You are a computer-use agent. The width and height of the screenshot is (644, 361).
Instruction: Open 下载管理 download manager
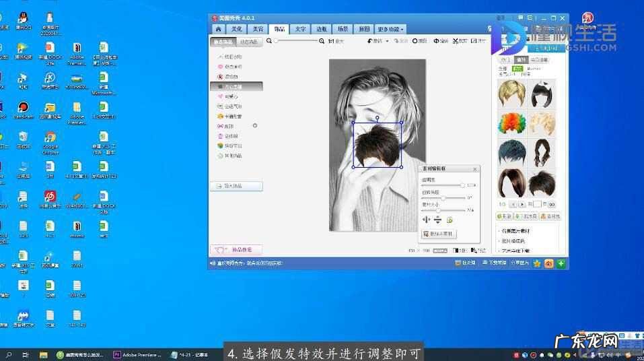point(495,263)
